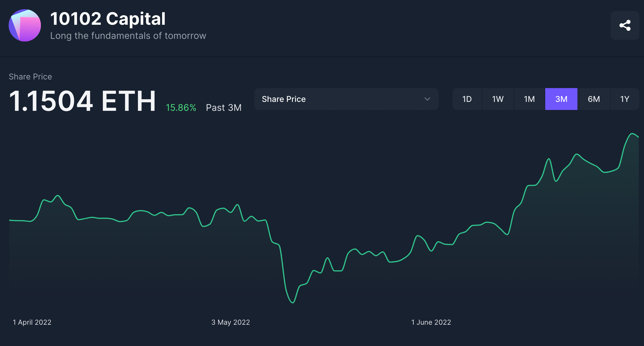Click the 15.86% change percentage
The width and height of the screenshot is (644, 346).
181,108
